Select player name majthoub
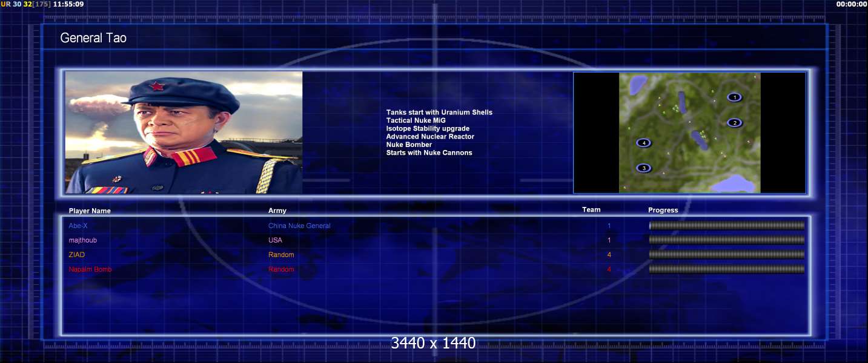This screenshot has height=363, width=868. [x=82, y=240]
